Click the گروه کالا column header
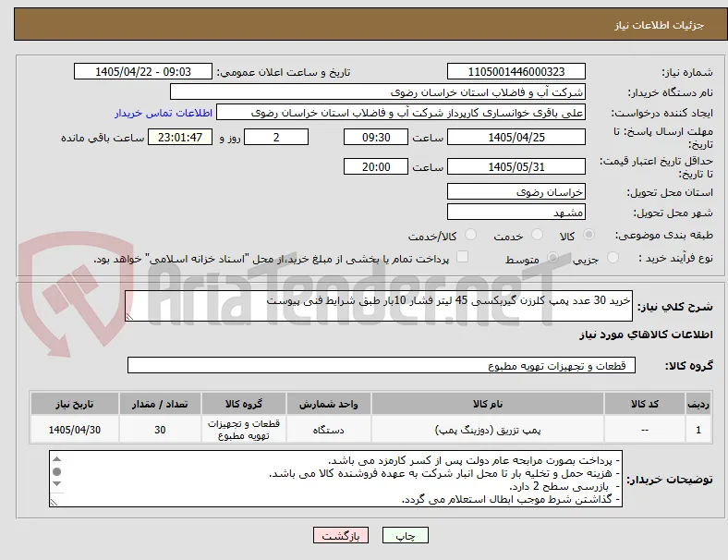Viewport: 728px width, 560px height. coord(243,404)
